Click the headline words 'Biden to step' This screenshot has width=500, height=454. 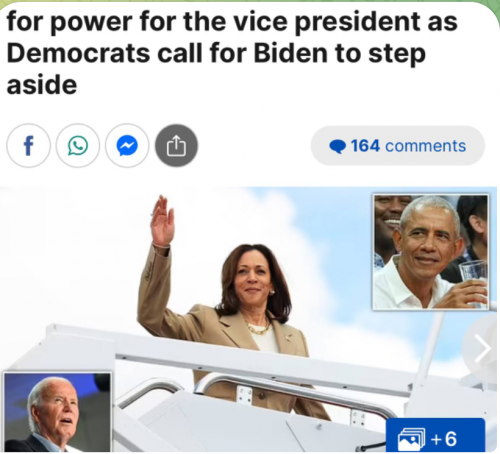coord(340,54)
